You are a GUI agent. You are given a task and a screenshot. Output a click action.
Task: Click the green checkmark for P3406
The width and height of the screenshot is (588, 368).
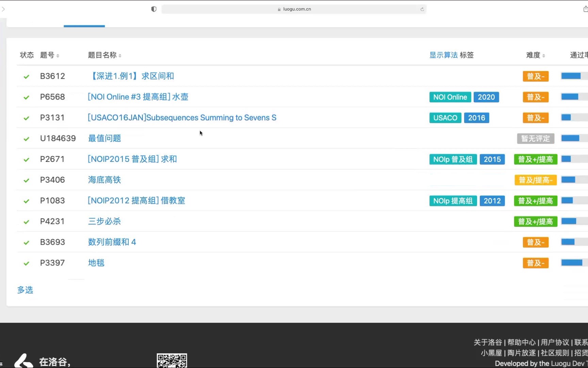click(26, 181)
